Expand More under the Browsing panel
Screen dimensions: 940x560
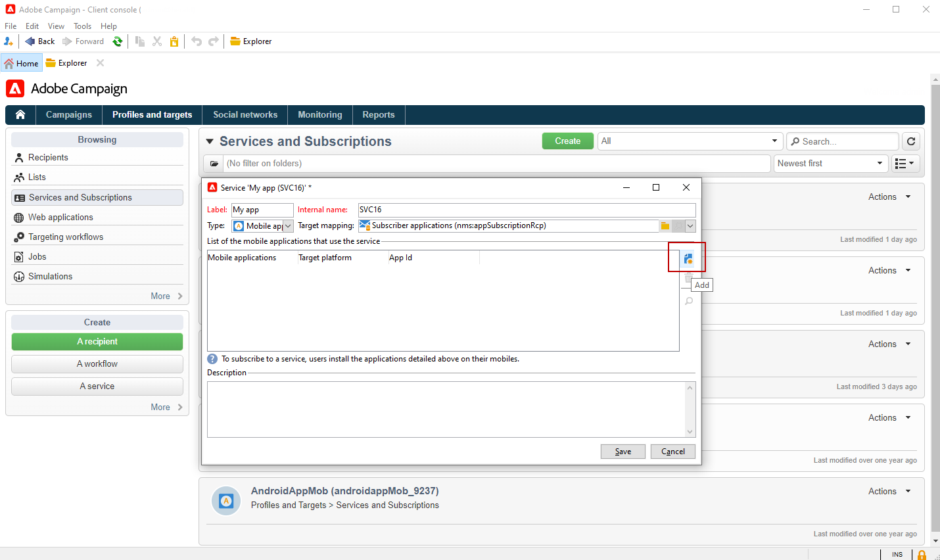tap(166, 296)
